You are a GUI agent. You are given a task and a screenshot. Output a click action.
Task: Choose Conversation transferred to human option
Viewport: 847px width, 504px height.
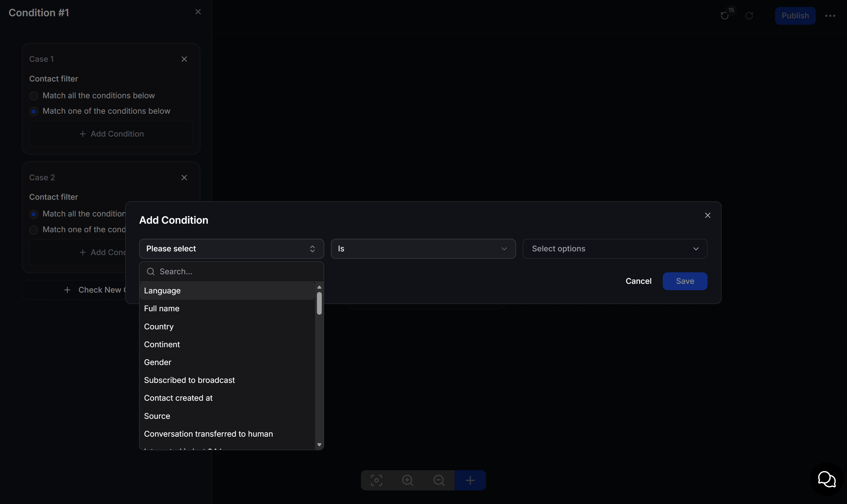coord(227,434)
